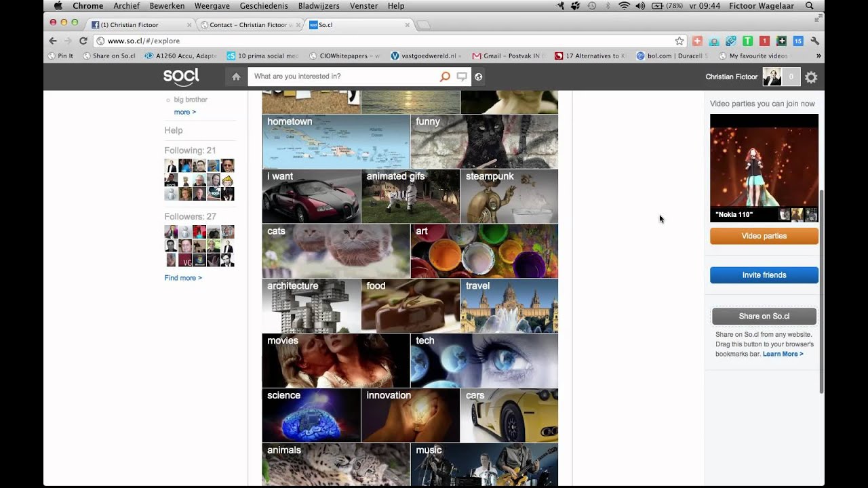Open the Weergave menu
The width and height of the screenshot is (868, 488).
click(x=212, y=5)
